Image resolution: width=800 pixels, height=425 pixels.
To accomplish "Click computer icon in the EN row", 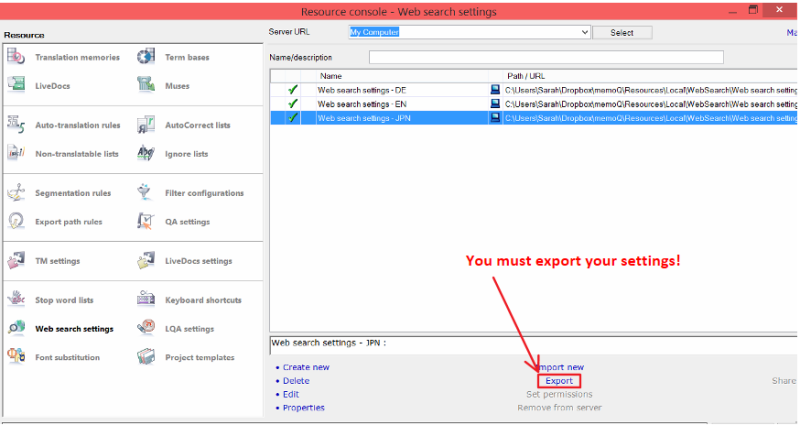I will coord(494,104).
